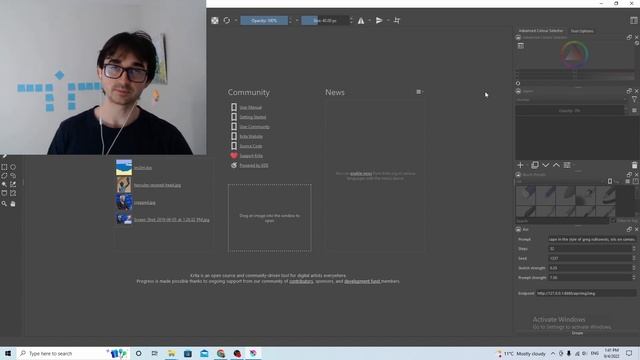Click the brush Opacity slider in toolbar

pyautogui.click(x=264, y=20)
